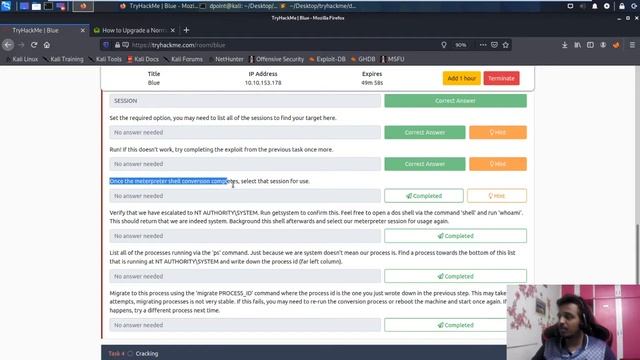The image size is (640, 360).
Task: Click the volume icon in the system tray
Action: pyautogui.click(x=582, y=6)
